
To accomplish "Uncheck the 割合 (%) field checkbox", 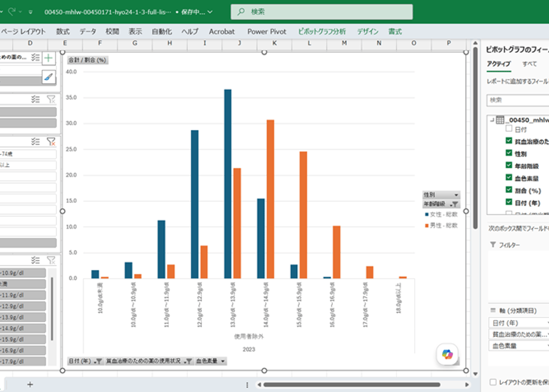I will point(509,189).
